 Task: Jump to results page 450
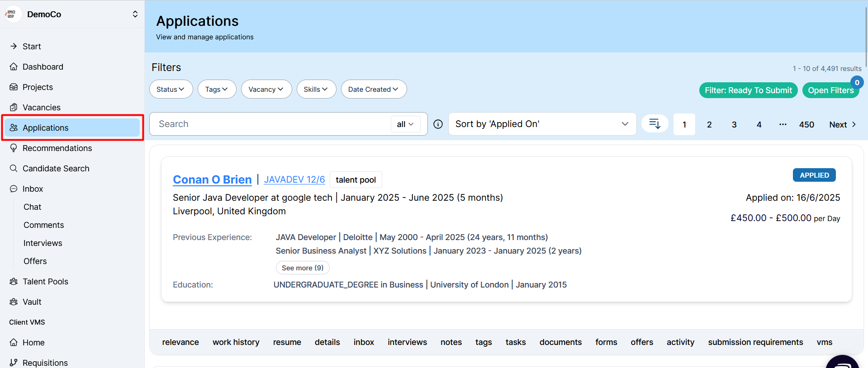coord(806,124)
